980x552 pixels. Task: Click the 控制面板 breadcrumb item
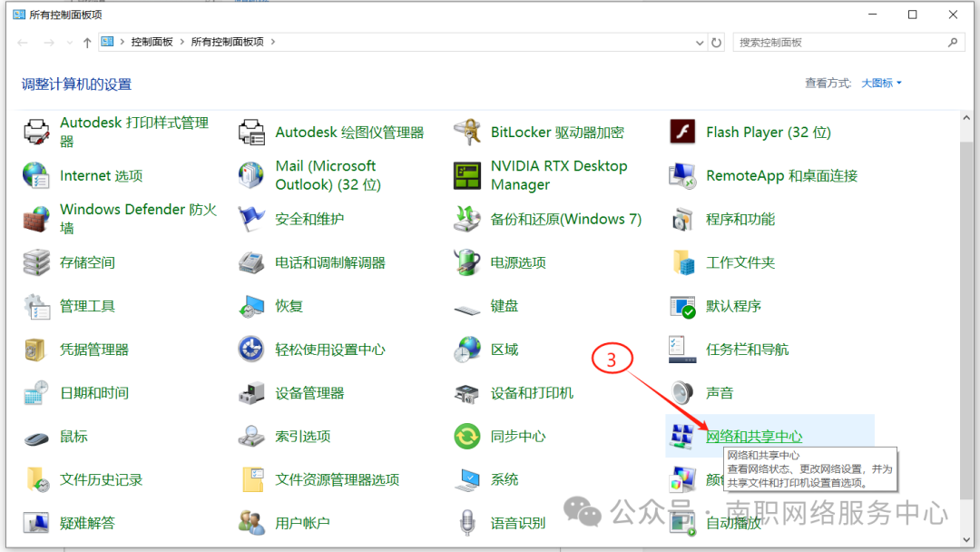tap(152, 42)
